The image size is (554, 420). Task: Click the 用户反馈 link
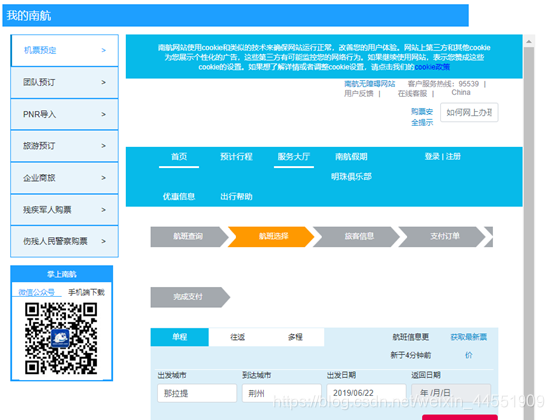pyautogui.click(x=359, y=93)
